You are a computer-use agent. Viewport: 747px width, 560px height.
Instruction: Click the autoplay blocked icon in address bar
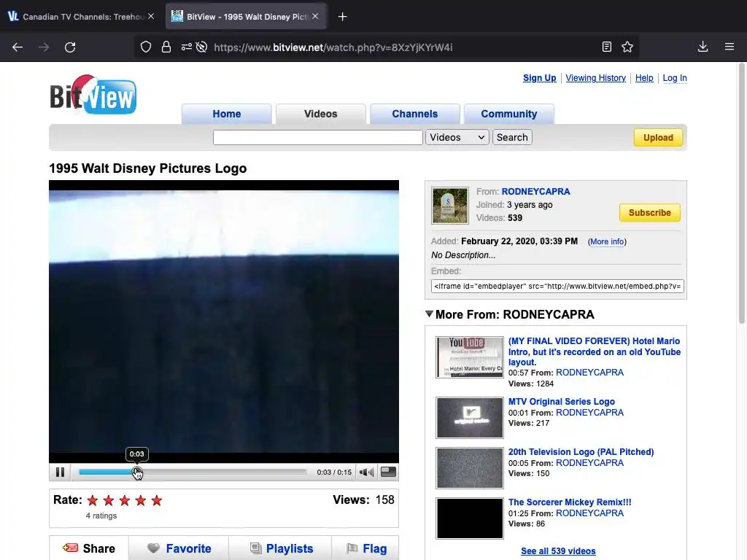click(x=201, y=47)
